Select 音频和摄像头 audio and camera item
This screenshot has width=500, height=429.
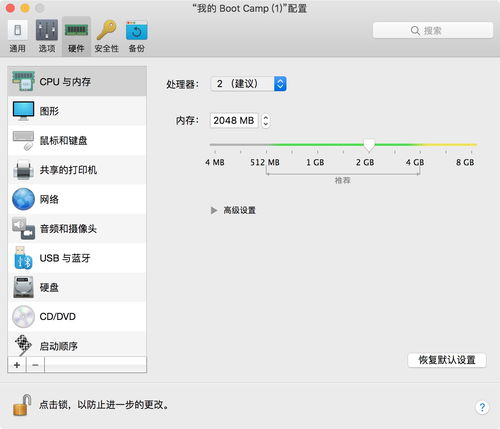tap(77, 228)
